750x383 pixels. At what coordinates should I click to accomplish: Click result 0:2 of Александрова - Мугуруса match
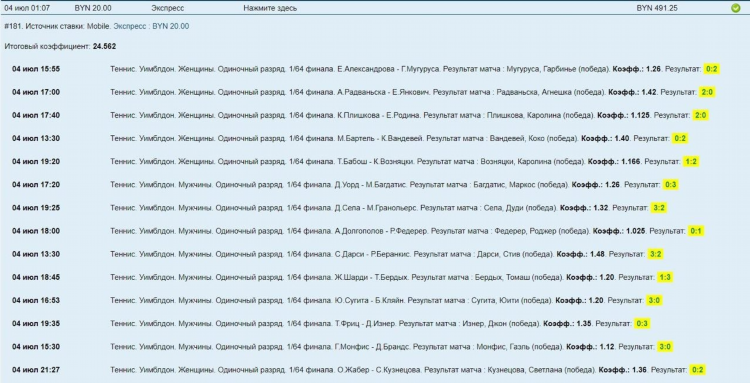coord(712,69)
